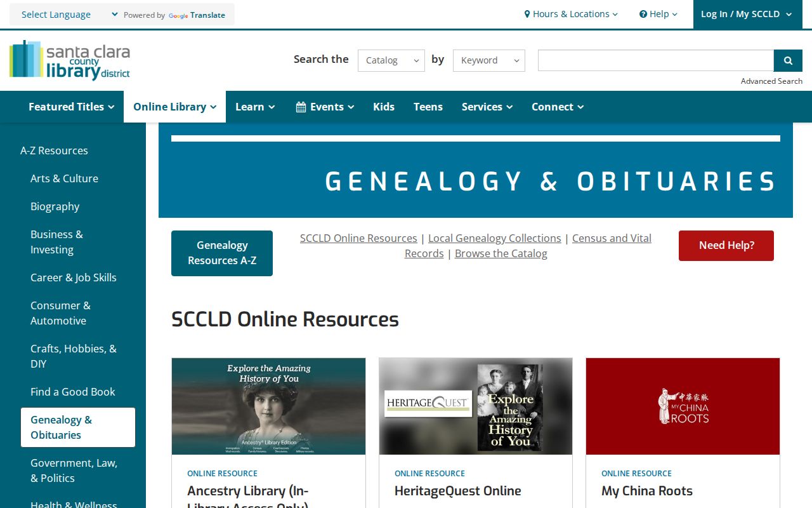Open Crafts, Hobbies, & DIY category
This screenshot has width=812, height=508.
point(74,356)
